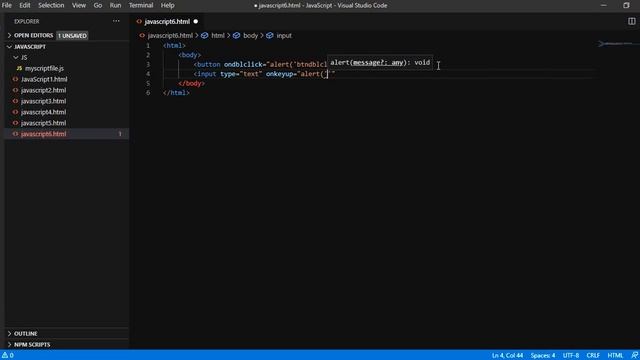The width and height of the screenshot is (640, 360).
Task: Change the UTF-8 encoding
Action: [571, 355]
